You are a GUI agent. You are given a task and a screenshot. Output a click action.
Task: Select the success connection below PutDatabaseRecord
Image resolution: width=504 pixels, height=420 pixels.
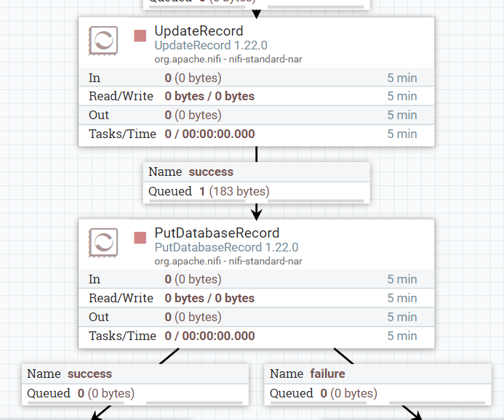point(135,384)
